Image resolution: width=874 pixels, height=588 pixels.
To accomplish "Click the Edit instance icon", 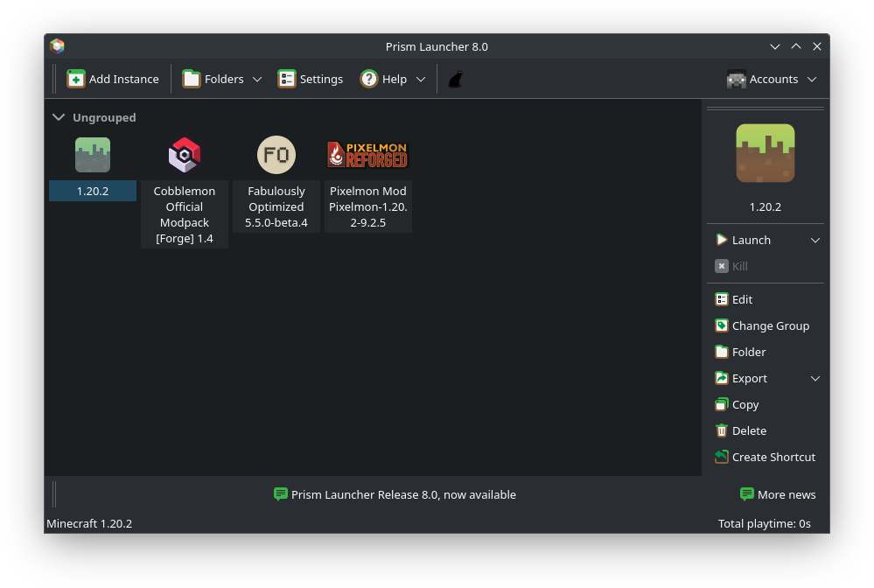I will point(721,299).
